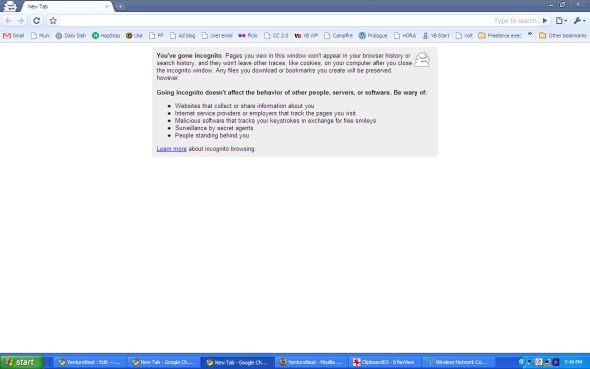Show hidden bookmarks via double chevron
Image resolution: width=590 pixels, height=369 pixels.
point(530,34)
